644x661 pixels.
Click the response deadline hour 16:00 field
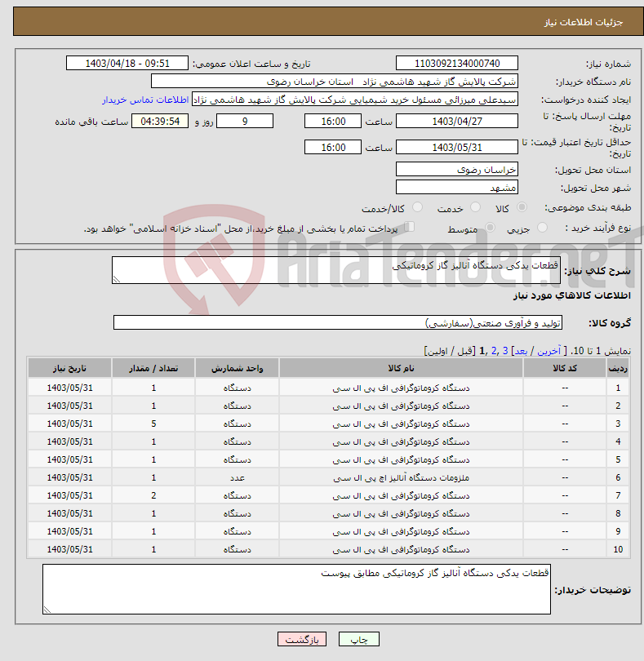[333, 122]
